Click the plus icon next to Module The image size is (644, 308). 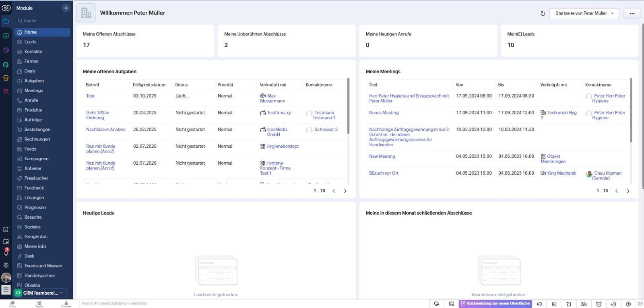click(66, 8)
